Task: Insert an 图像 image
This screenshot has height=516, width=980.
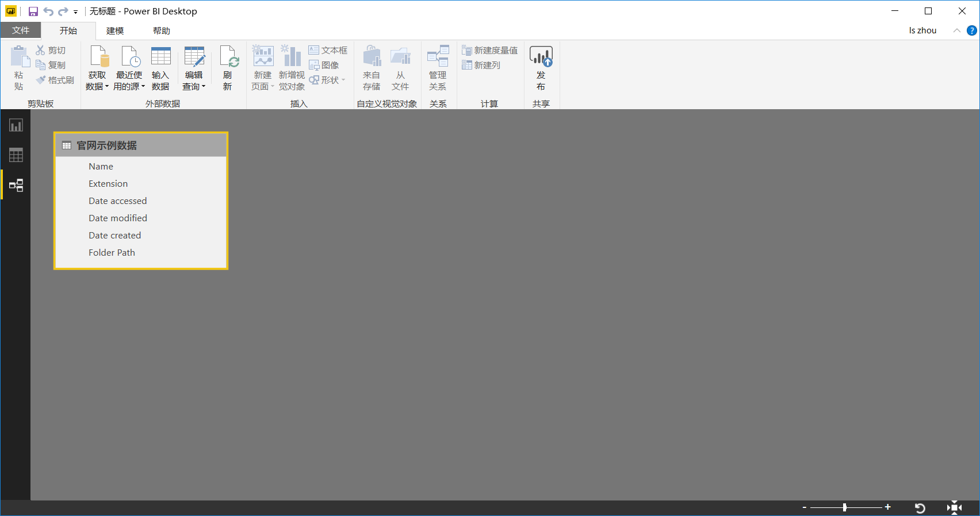Action: [324, 66]
